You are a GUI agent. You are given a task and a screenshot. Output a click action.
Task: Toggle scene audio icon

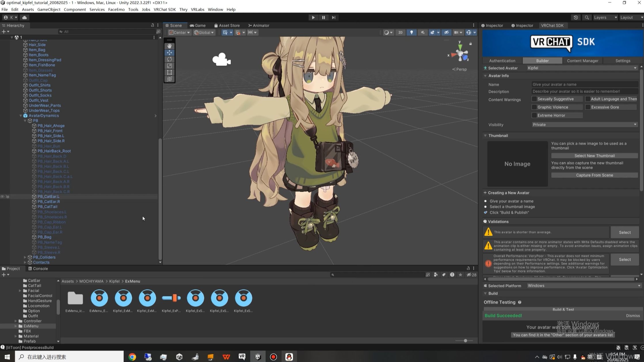click(x=423, y=33)
